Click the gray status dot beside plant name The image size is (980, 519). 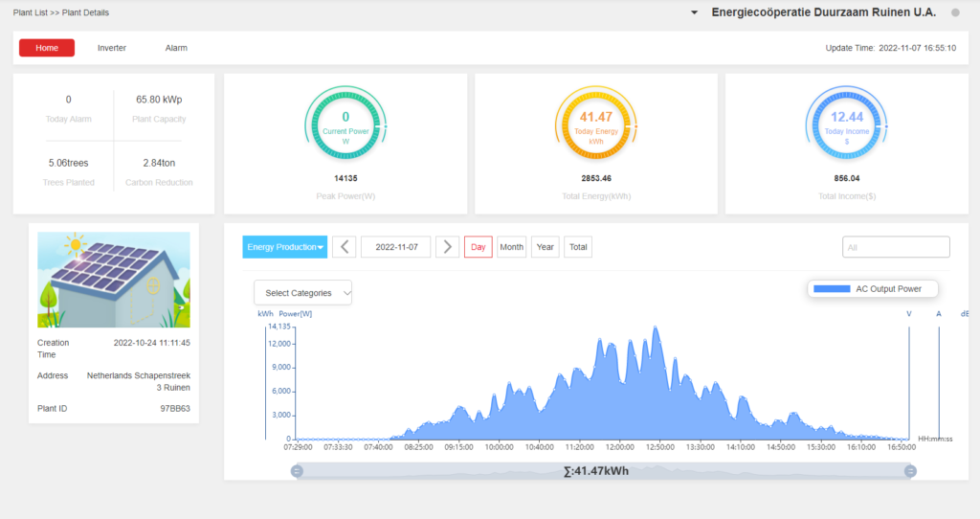pyautogui.click(x=955, y=12)
